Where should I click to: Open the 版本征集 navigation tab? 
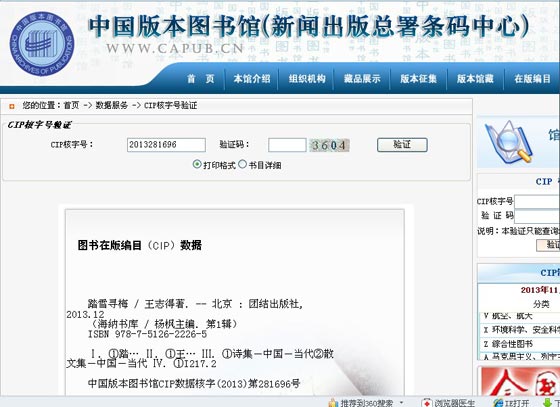point(418,79)
